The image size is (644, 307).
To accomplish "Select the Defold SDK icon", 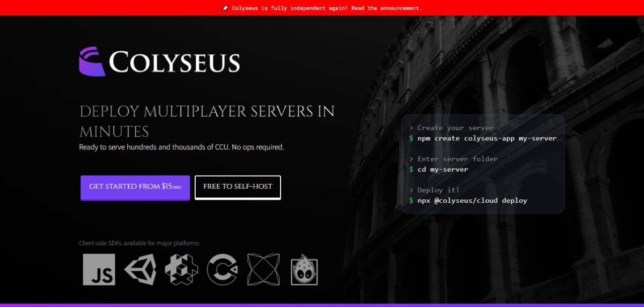I will pos(182,269).
